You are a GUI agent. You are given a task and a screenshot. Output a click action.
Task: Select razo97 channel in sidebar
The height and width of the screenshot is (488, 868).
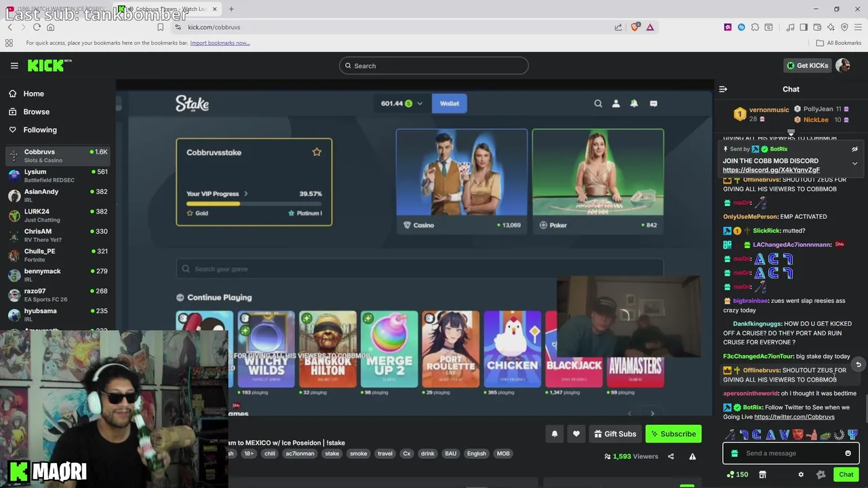click(58, 295)
